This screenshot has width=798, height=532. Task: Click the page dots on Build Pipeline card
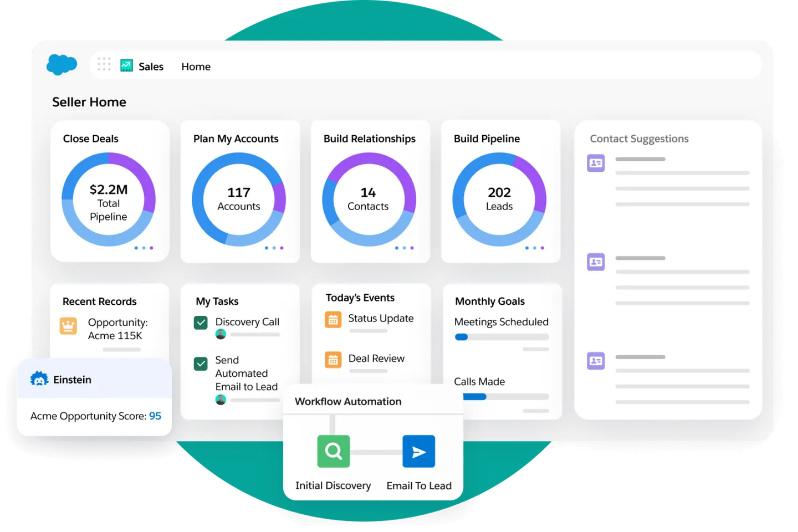coord(534,248)
